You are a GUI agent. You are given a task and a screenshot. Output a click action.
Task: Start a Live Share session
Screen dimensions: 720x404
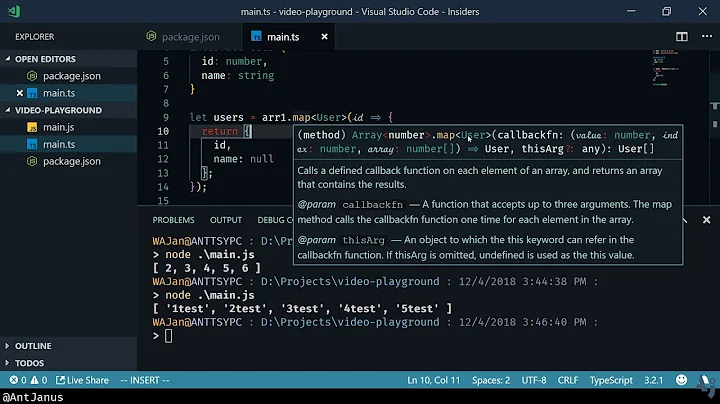click(82, 380)
